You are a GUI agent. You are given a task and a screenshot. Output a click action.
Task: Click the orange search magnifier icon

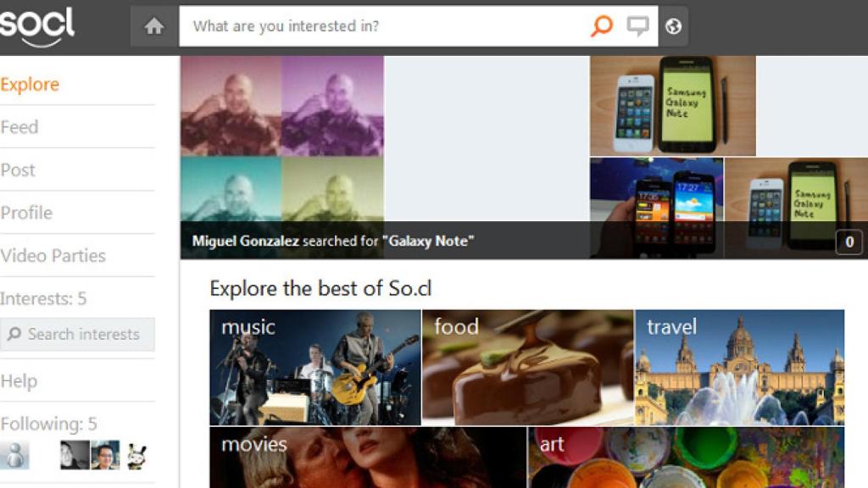coord(602,25)
